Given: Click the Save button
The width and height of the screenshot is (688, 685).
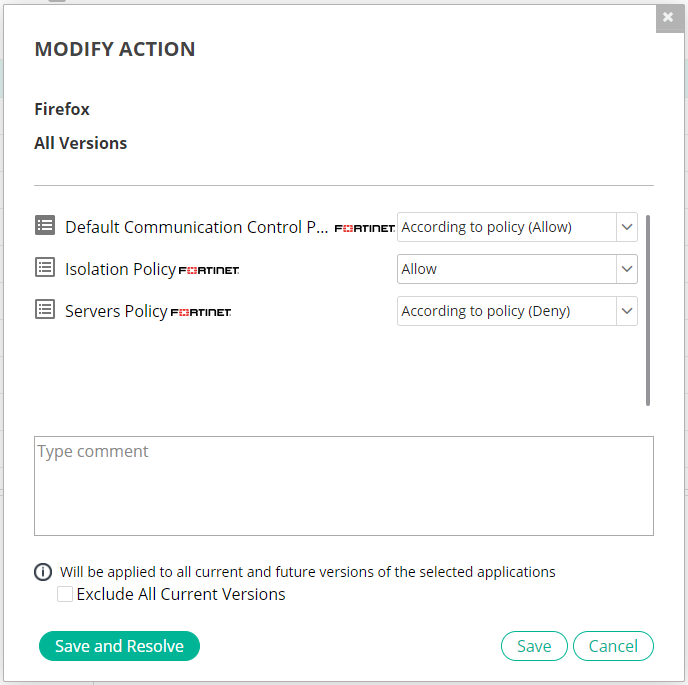Looking at the screenshot, I should (x=534, y=646).
